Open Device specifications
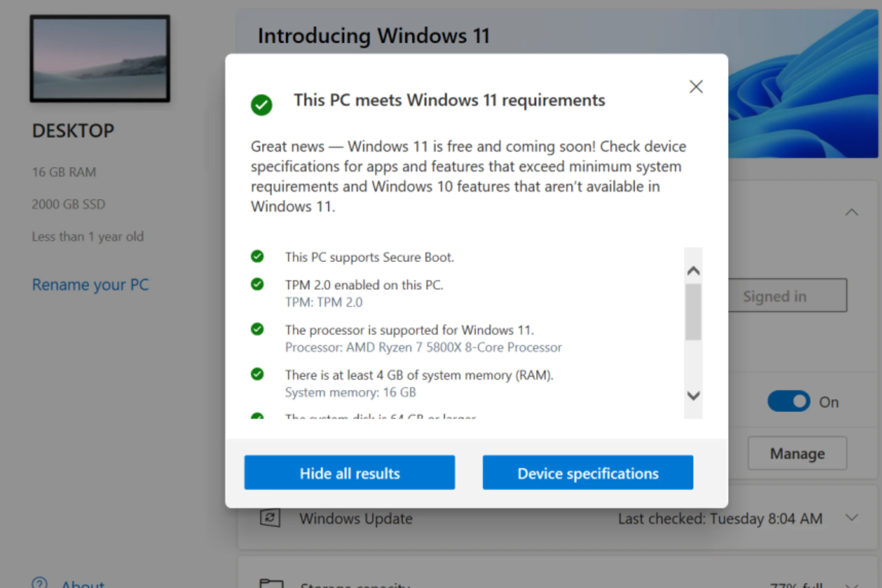This screenshot has height=588, width=882. [x=588, y=473]
